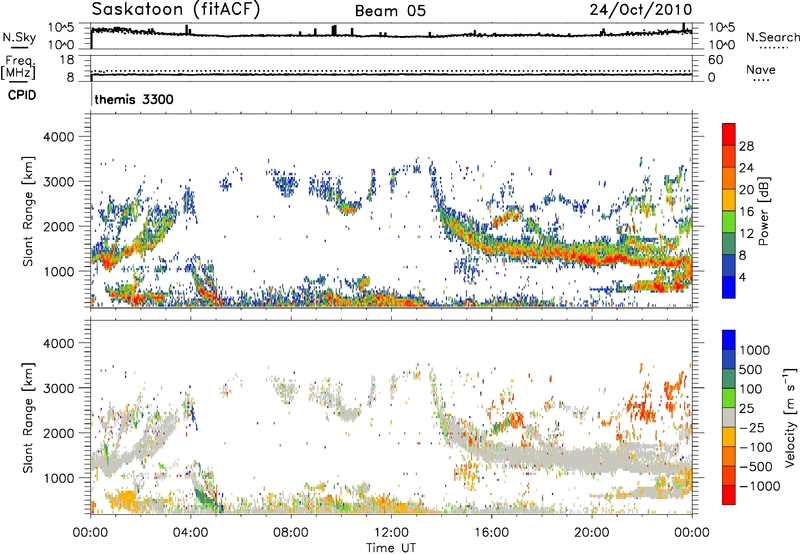This screenshot has width=800, height=554.
Task: Click the 'N.Search' legend label
Action: (772, 37)
